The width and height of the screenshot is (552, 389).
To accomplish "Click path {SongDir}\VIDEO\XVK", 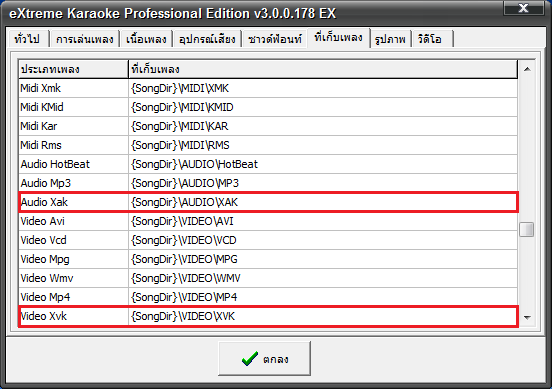I will 183,316.
